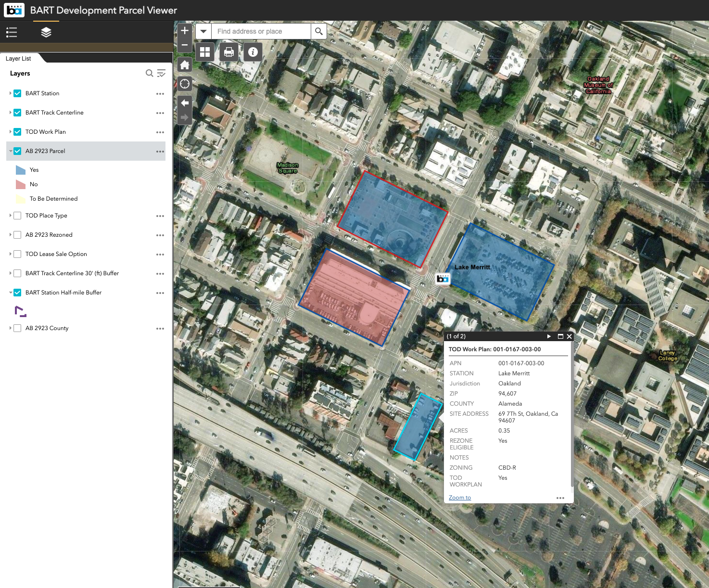Viewport: 709px width, 588px height.
Task: Zoom in on the map
Action: click(185, 31)
